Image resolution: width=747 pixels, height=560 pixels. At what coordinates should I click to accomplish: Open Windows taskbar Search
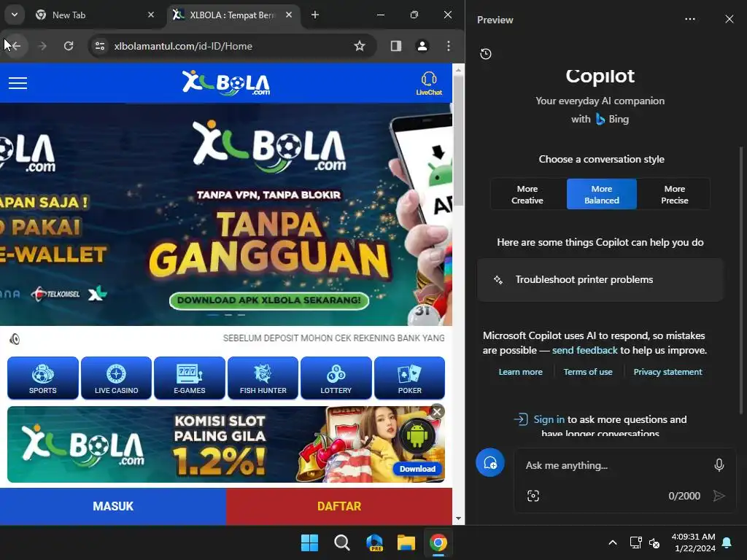tap(341, 542)
